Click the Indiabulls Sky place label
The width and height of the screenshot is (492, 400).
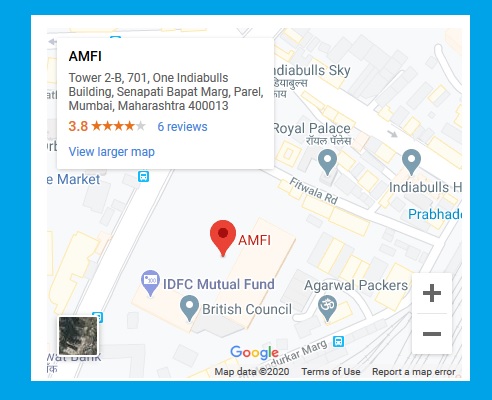[312, 70]
